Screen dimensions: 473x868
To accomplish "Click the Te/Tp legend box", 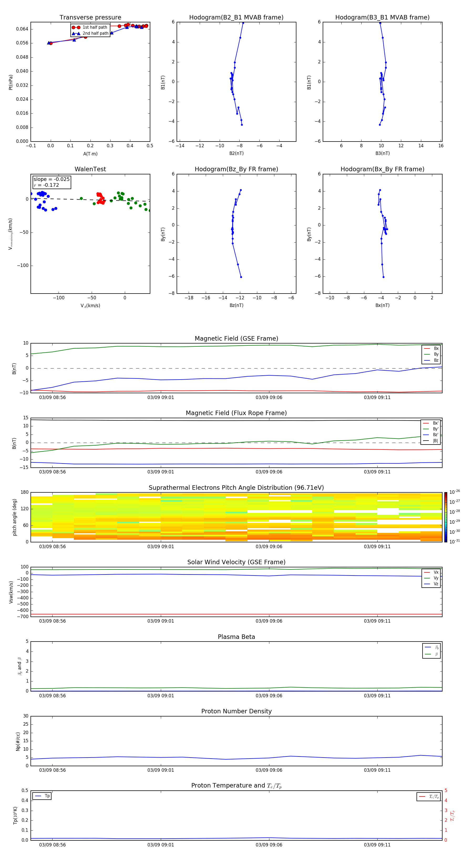I will pos(429,796).
